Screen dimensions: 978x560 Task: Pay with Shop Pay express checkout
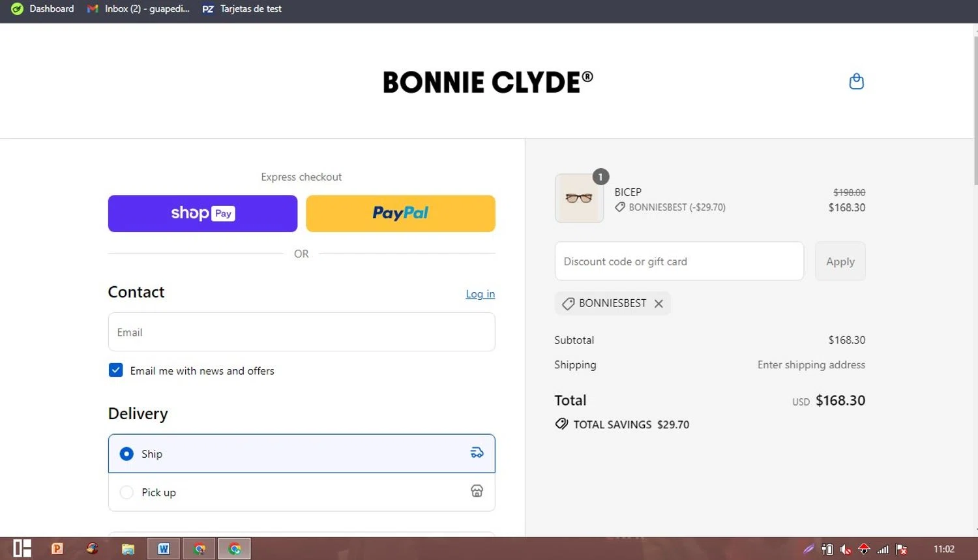(x=203, y=213)
